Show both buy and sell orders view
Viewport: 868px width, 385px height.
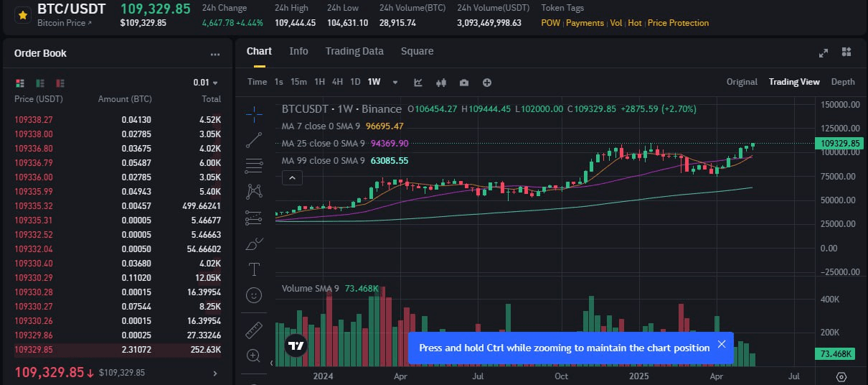19,83
